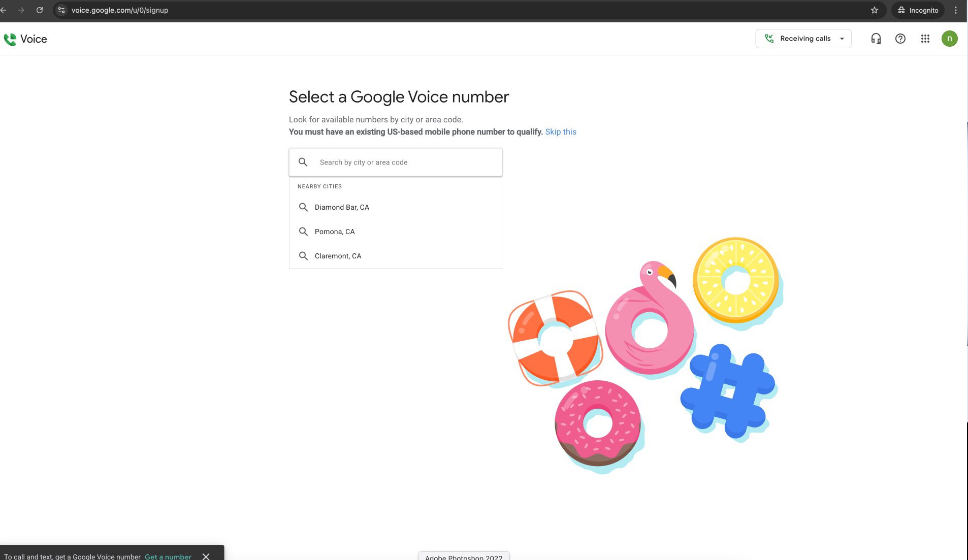
Task: Bookmark this page with the star icon
Action: [874, 10]
